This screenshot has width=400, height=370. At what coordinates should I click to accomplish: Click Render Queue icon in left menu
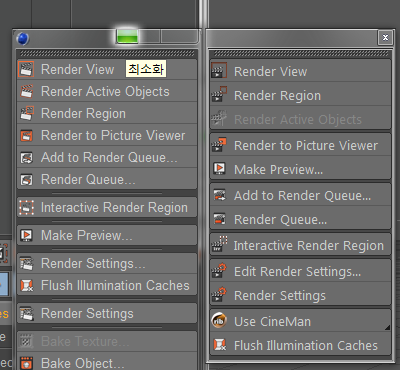27,179
